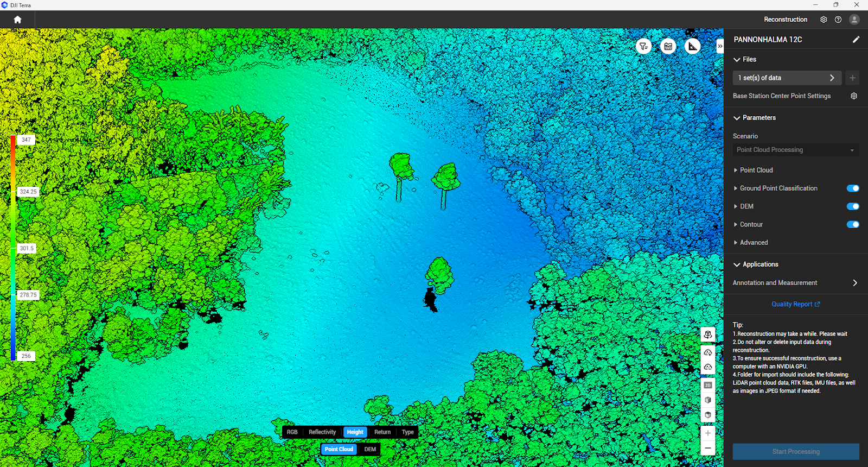
Task: Click the 347 height legend marker
Action: tap(26, 140)
